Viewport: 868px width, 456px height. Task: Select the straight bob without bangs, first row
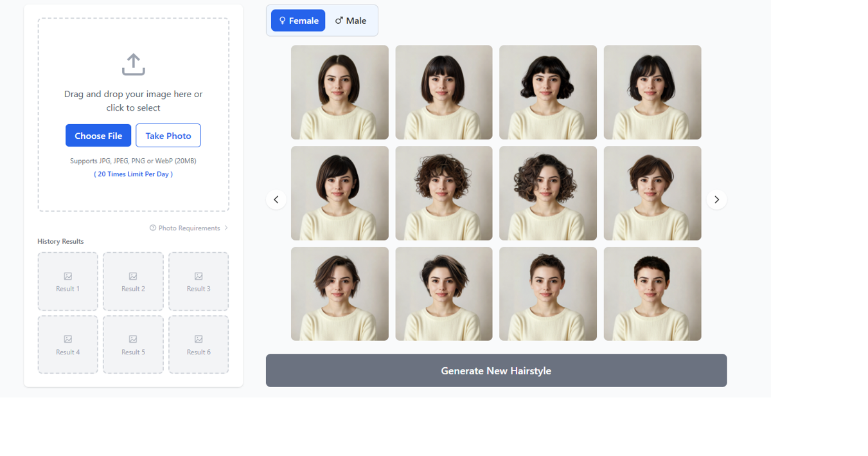pos(340,92)
